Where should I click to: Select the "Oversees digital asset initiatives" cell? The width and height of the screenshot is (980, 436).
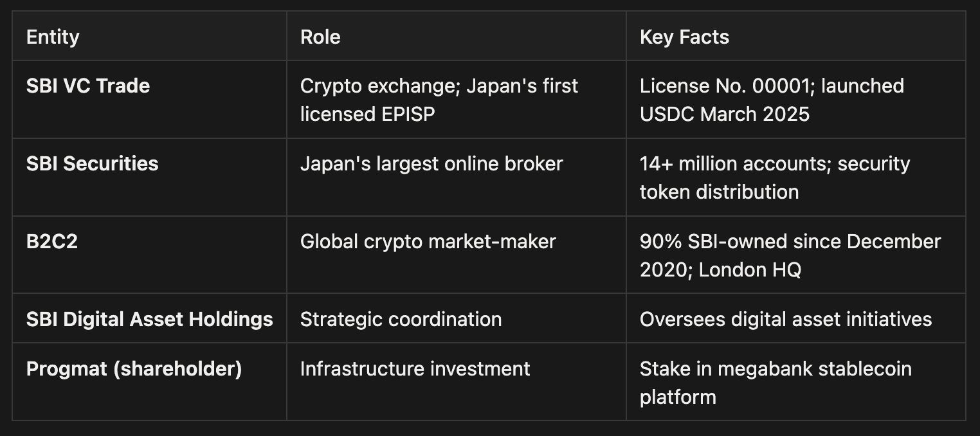click(x=785, y=319)
